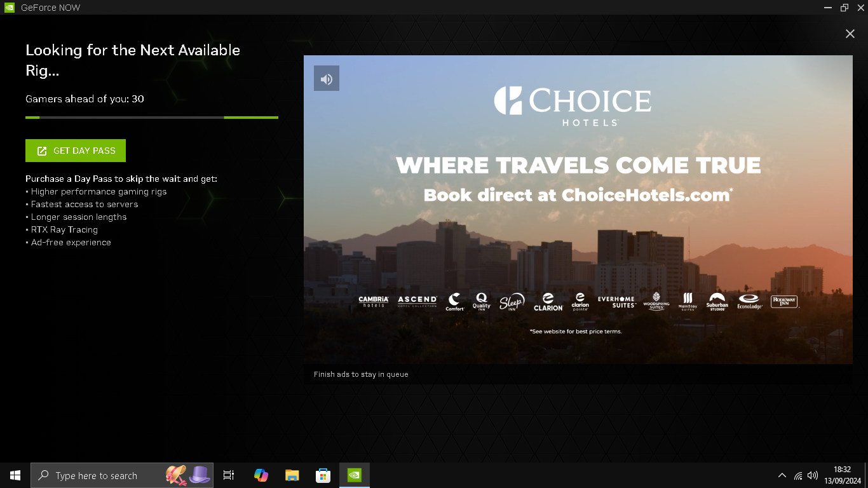Image resolution: width=868 pixels, height=488 pixels.
Task: Open the clock and date flyout
Action: click(x=843, y=475)
